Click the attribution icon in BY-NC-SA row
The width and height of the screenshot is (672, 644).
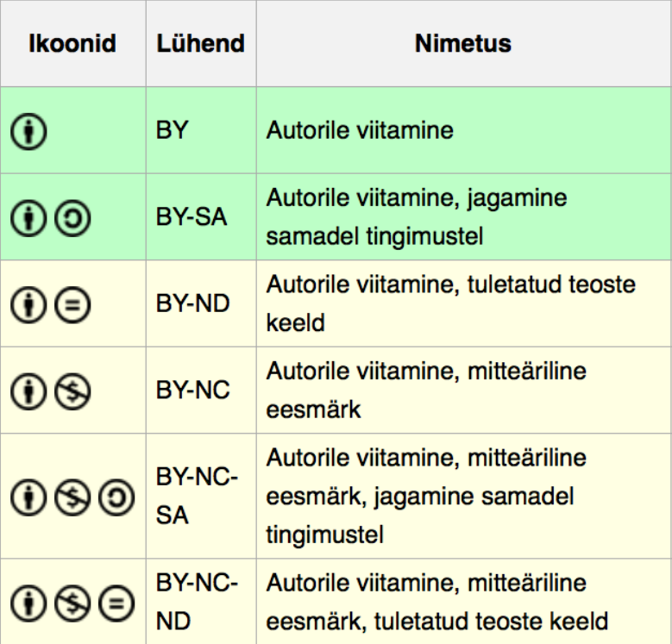28,497
